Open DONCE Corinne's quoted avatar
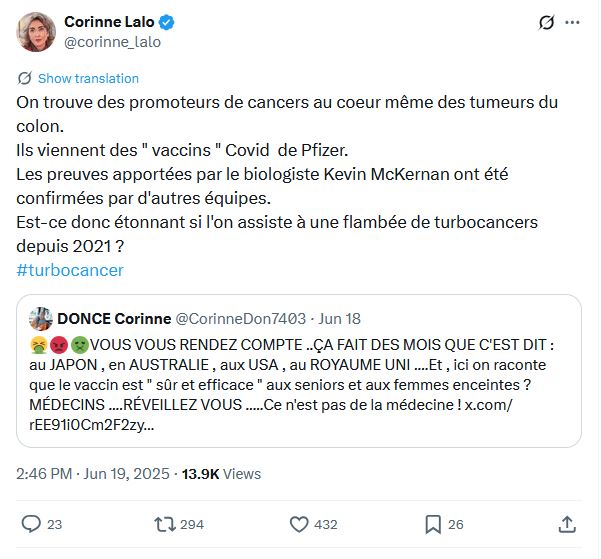Screen dimensions: 601x559 click(41, 319)
